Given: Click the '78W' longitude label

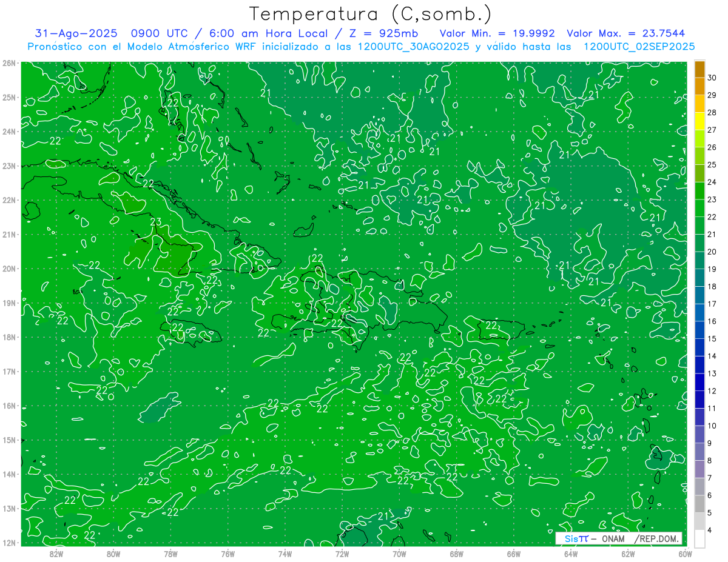Looking at the screenshot, I should [x=170, y=554].
